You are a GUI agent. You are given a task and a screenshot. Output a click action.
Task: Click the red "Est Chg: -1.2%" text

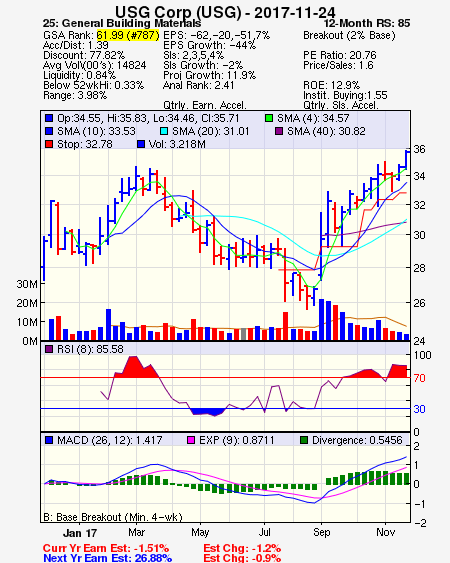coord(242,548)
